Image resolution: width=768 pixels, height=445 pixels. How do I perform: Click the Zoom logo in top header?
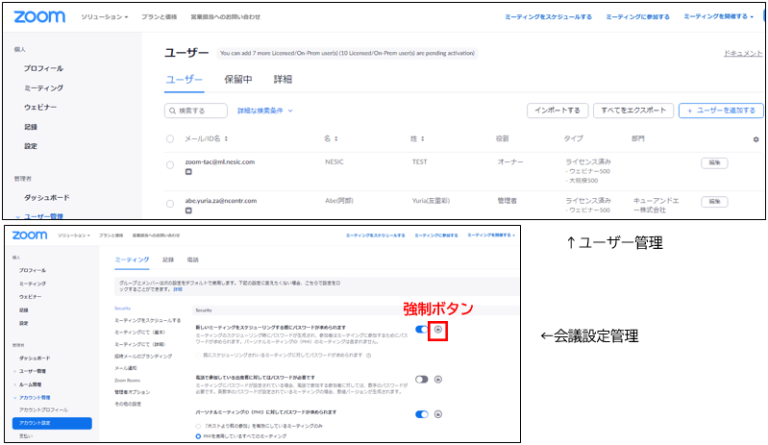(x=40, y=17)
